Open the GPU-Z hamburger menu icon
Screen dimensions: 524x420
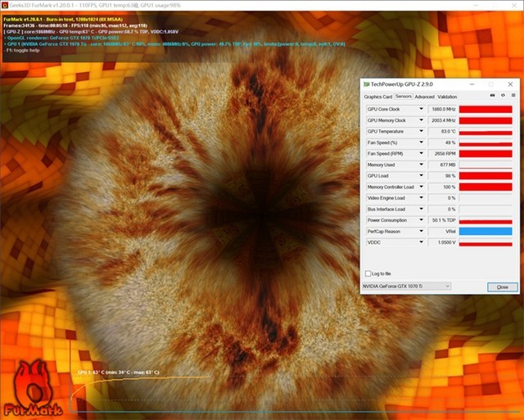pos(513,96)
